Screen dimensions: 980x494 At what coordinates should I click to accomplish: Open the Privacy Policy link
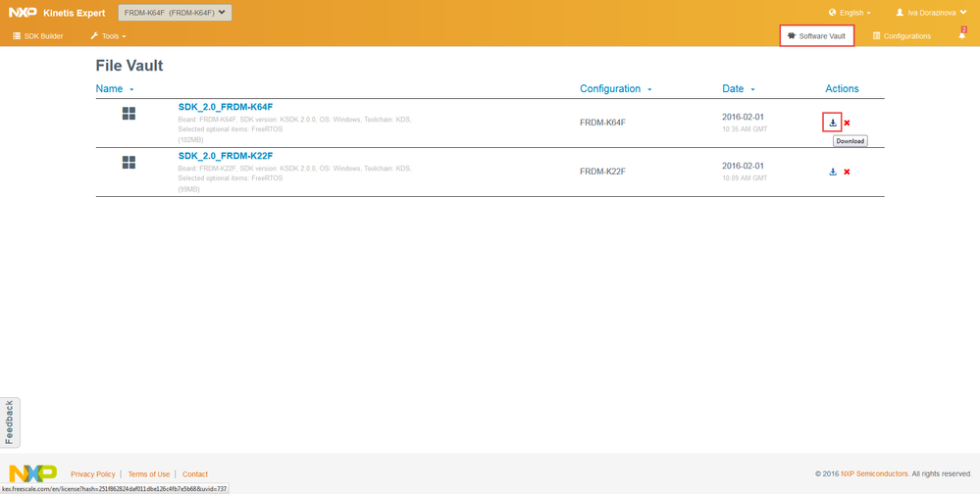93,474
